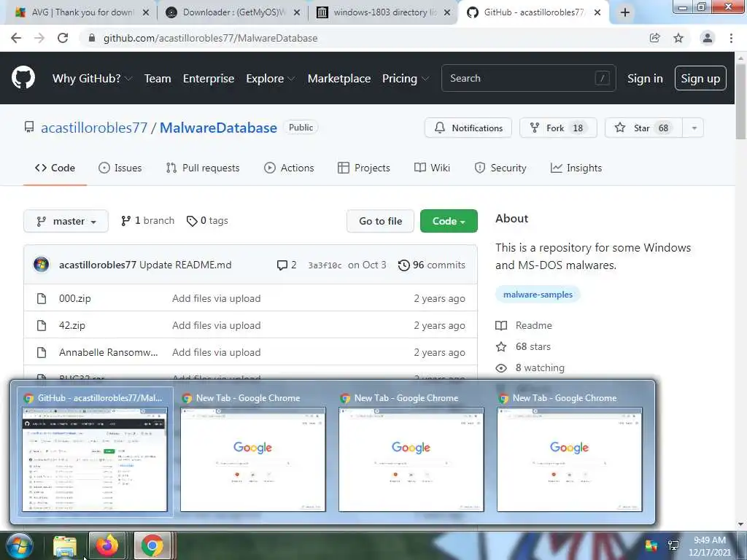This screenshot has width=747, height=560.
Task: Click the Go to file button
Action: (x=380, y=221)
